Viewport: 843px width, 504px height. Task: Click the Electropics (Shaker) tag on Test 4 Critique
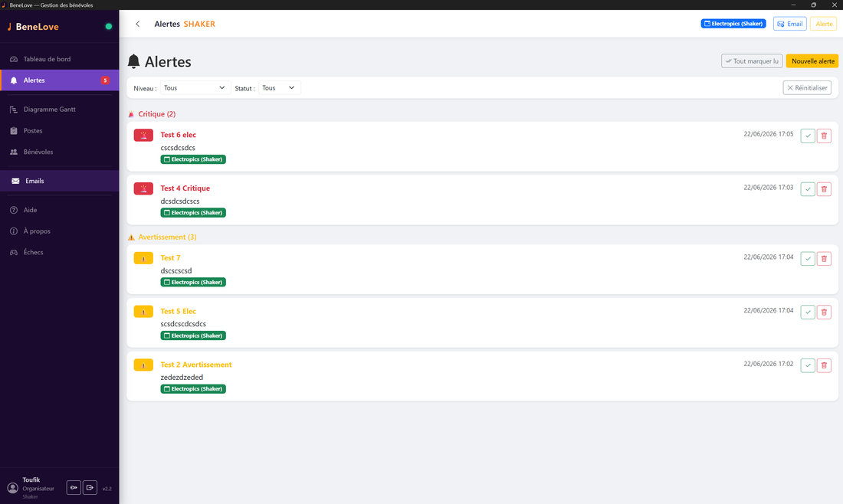(193, 213)
